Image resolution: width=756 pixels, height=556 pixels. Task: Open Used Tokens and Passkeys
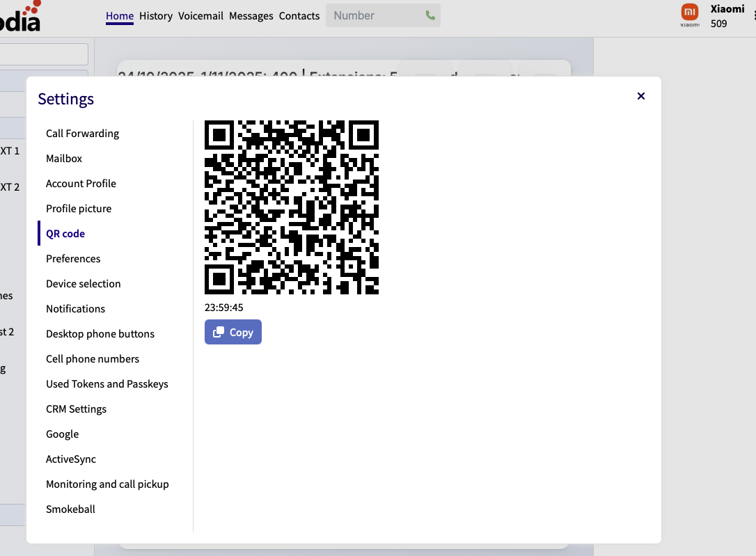pyautogui.click(x=107, y=383)
